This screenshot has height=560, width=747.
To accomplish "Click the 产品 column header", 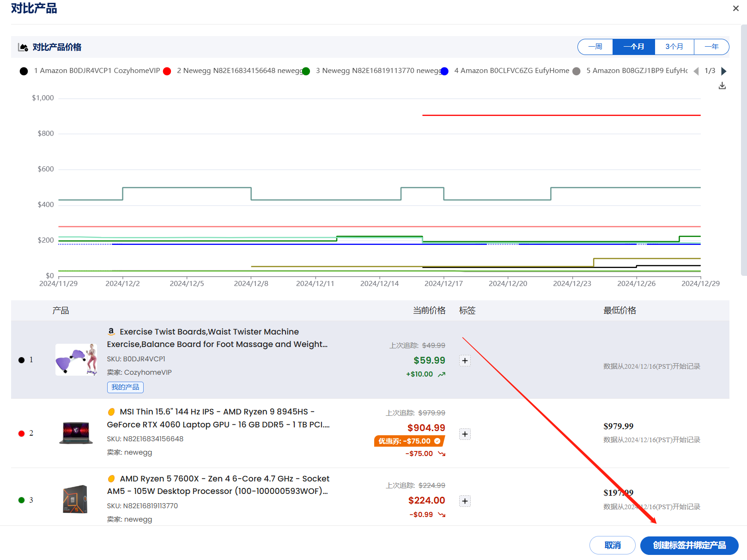I will (x=61, y=310).
